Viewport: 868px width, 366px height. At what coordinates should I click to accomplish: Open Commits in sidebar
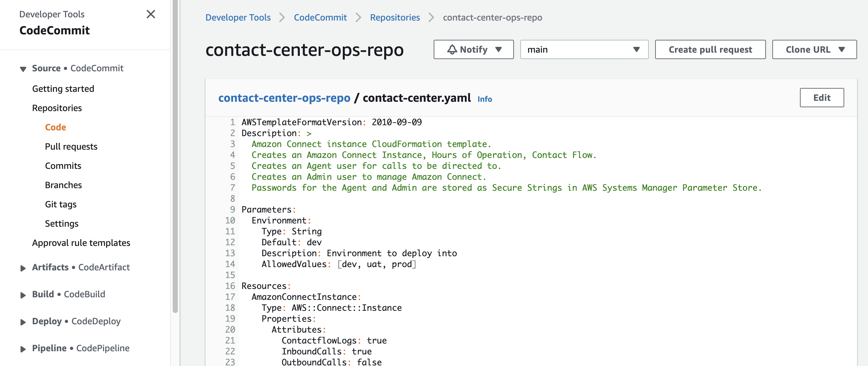63,165
